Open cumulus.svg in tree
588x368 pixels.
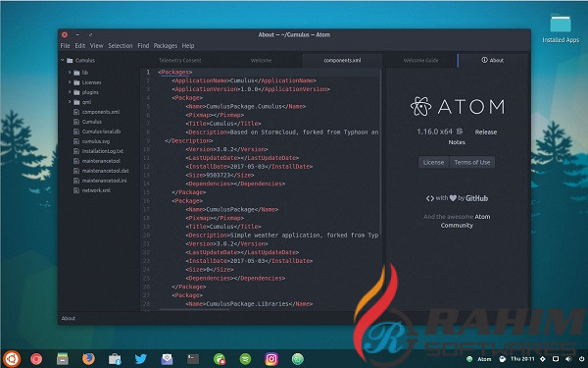[x=96, y=141]
